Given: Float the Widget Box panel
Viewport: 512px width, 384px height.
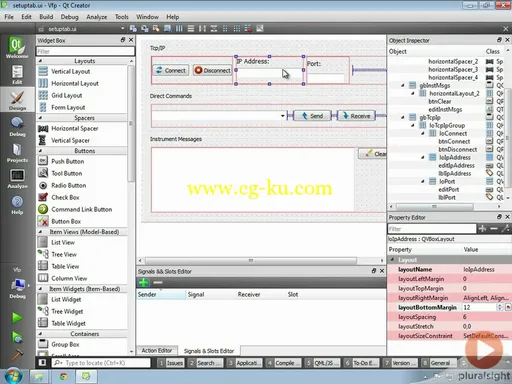Looking at the screenshot, I should (123, 40).
